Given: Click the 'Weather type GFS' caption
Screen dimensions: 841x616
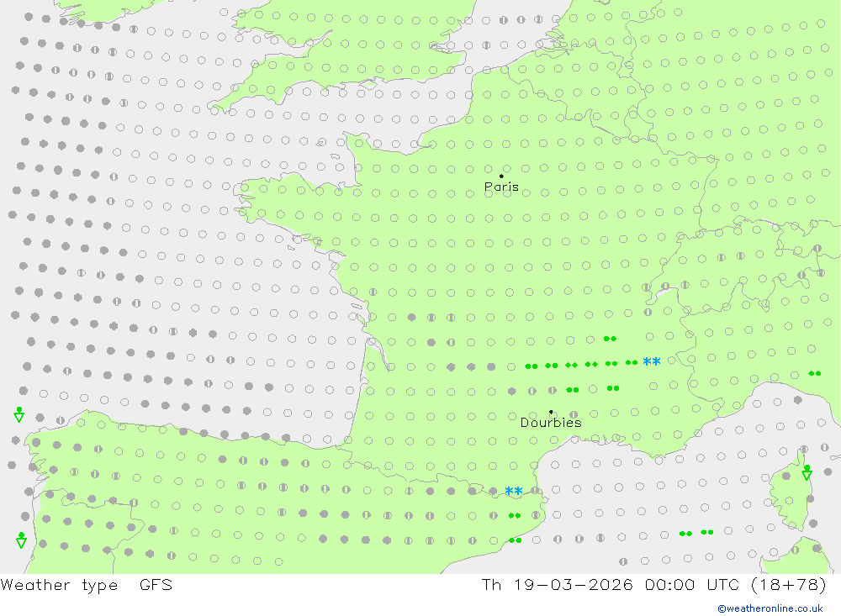Looking at the screenshot, I should click(x=87, y=584).
